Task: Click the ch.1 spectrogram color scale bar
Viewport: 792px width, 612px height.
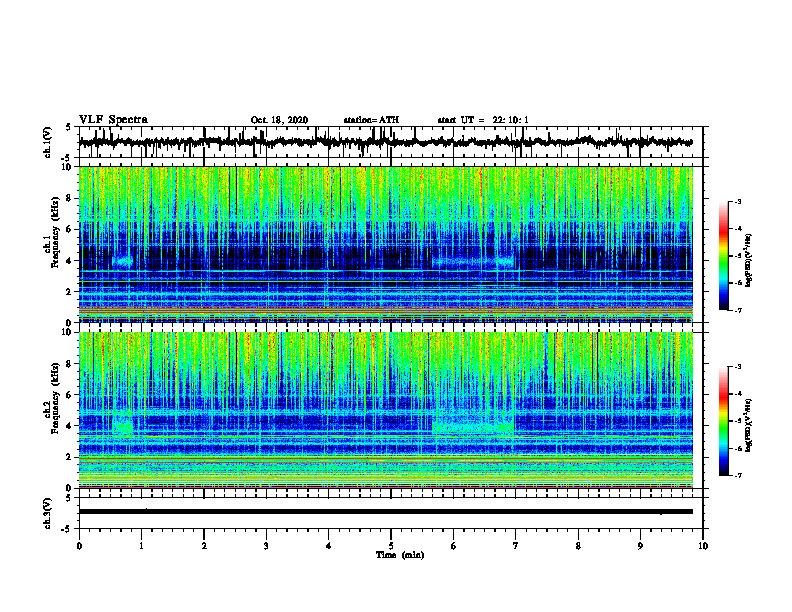Action: click(723, 256)
